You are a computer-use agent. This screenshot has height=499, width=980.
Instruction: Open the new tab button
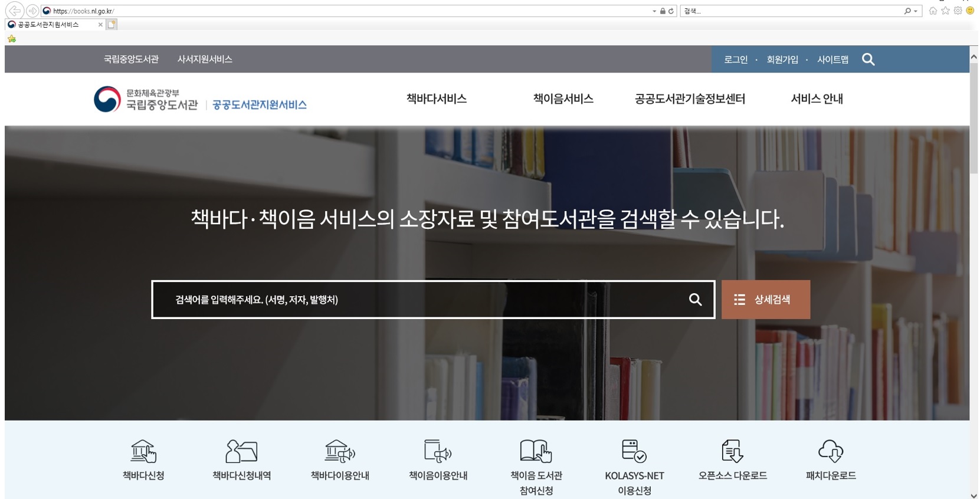click(x=112, y=24)
